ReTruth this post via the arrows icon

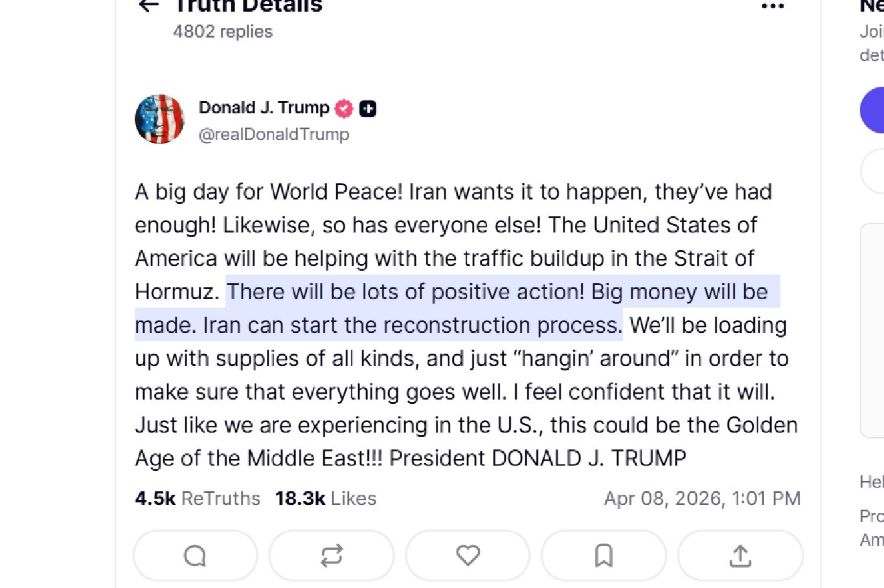tap(332, 556)
